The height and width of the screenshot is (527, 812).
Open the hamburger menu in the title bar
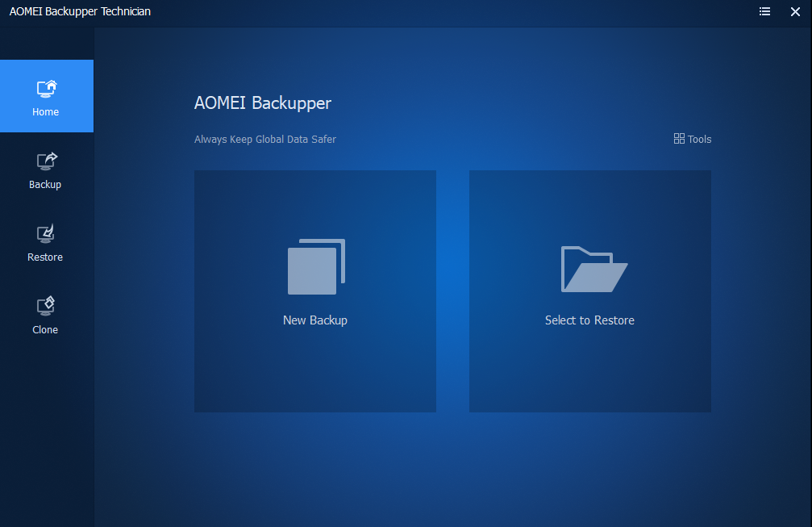click(764, 11)
